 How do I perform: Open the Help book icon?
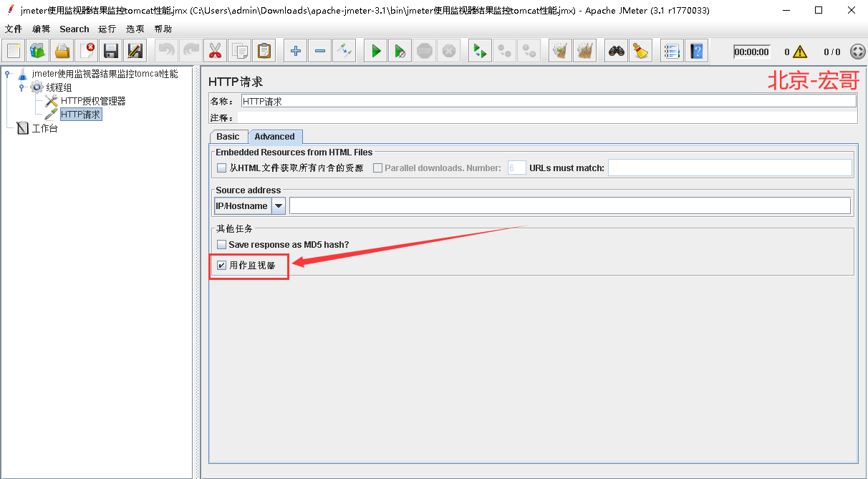coord(696,51)
